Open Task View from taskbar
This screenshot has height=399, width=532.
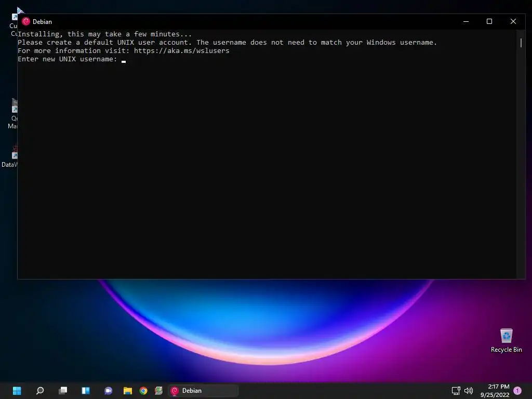(63, 391)
